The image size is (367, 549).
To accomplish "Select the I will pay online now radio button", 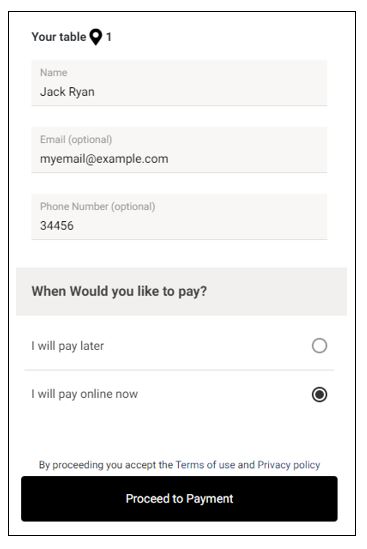I will [x=319, y=394].
